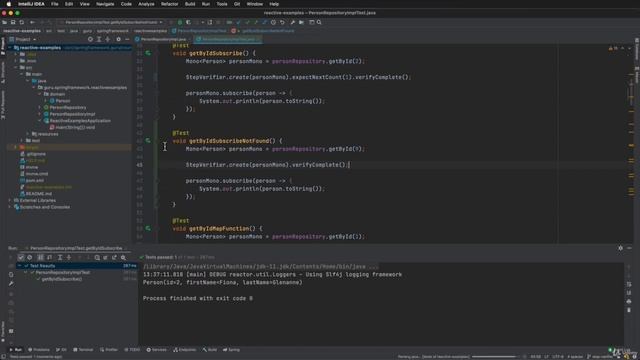Viewport: 640px width, 360px height.
Task: Open the Problems tool window tab
Action: 39,350
